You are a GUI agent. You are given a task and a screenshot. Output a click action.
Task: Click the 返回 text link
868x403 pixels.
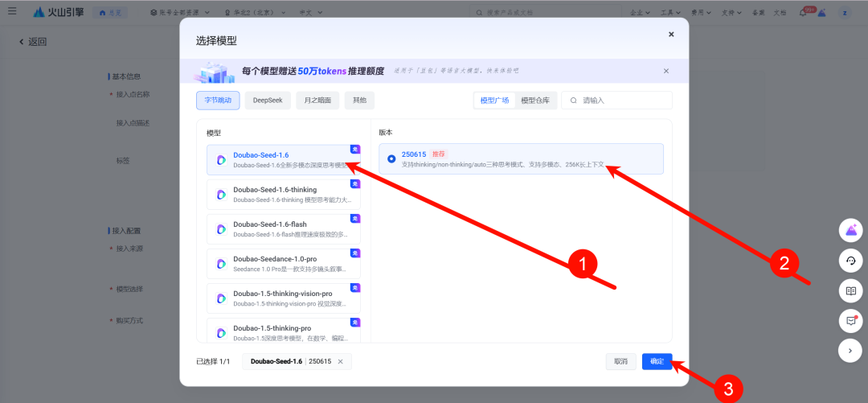pyautogui.click(x=38, y=42)
